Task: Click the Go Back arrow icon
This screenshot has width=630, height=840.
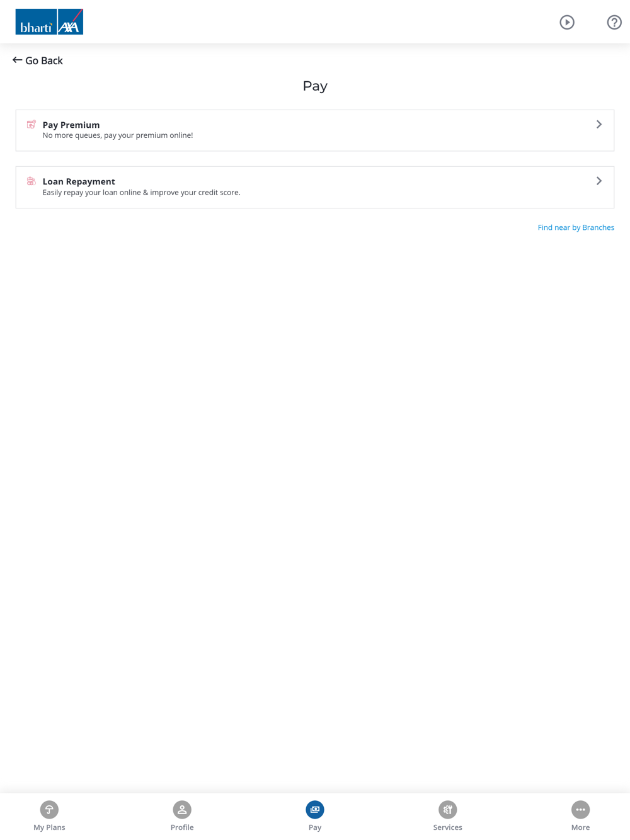Action: point(18,60)
